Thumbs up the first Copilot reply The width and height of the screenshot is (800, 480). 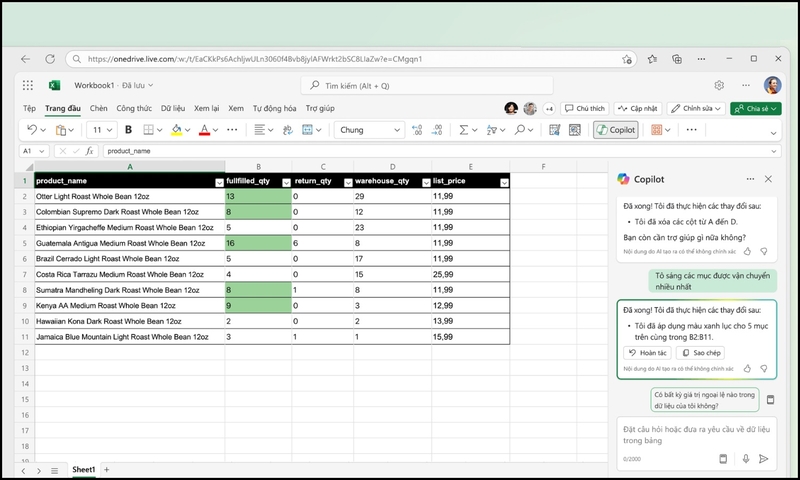point(747,251)
